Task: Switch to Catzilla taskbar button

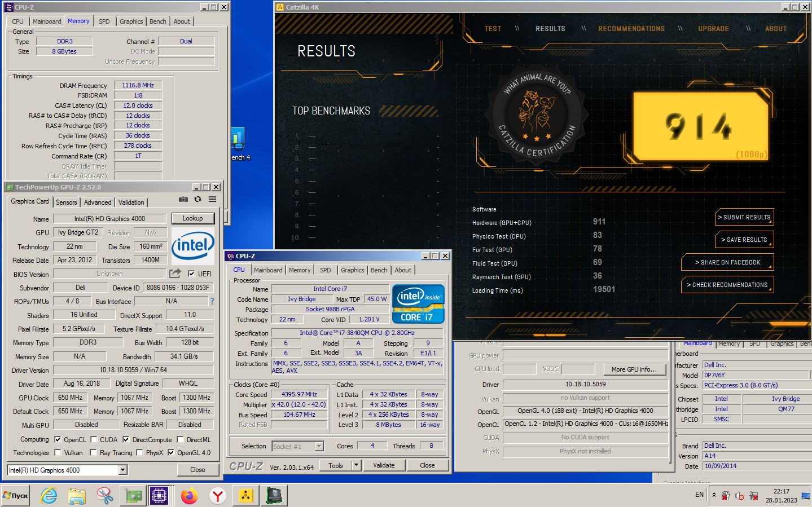Action: pos(246,496)
